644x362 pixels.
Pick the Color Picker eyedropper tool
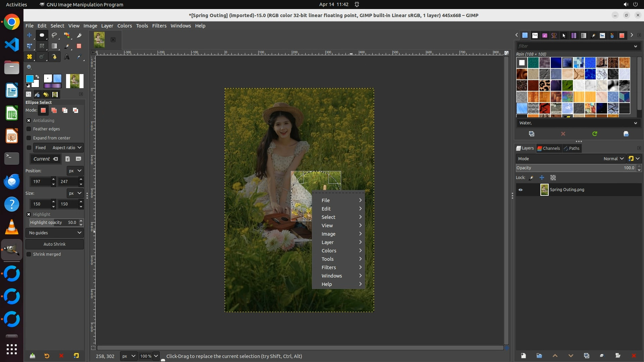pos(79,57)
